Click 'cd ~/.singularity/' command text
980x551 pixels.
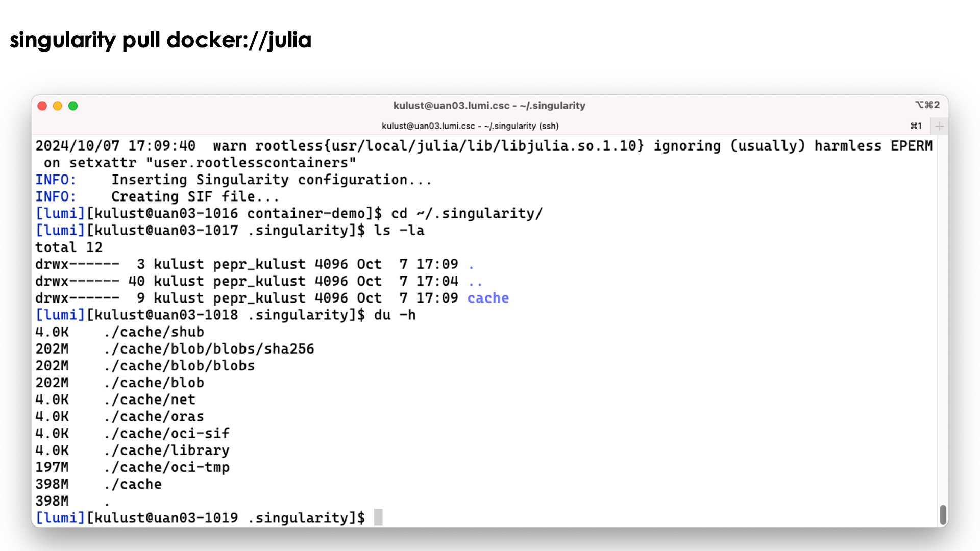(x=467, y=214)
